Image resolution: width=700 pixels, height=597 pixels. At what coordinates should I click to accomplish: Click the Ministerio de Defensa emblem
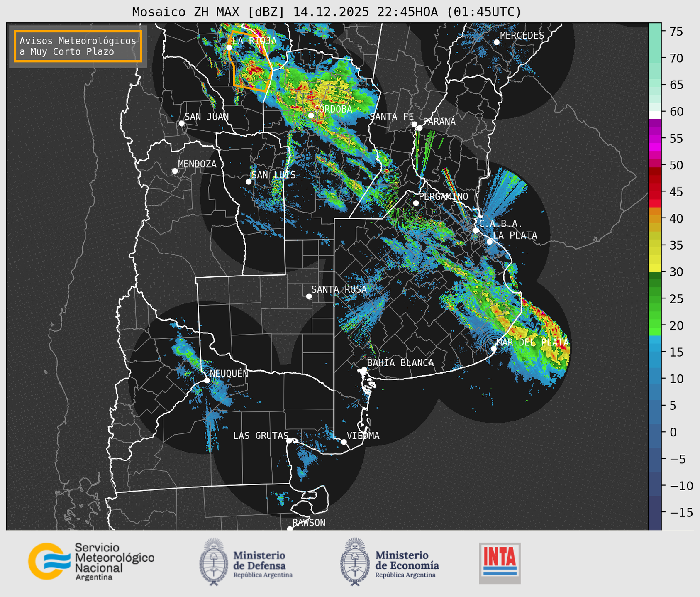click(x=214, y=562)
